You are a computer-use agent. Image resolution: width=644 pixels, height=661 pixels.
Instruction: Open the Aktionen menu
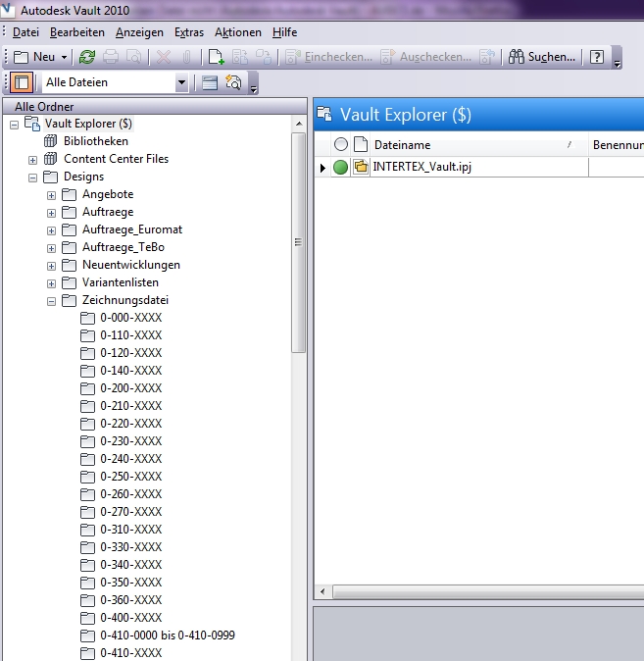click(238, 32)
